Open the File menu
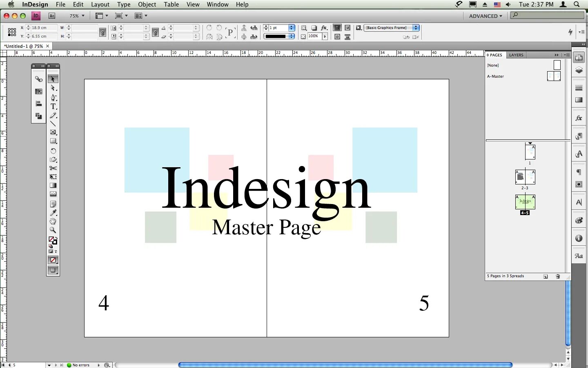 coord(60,4)
